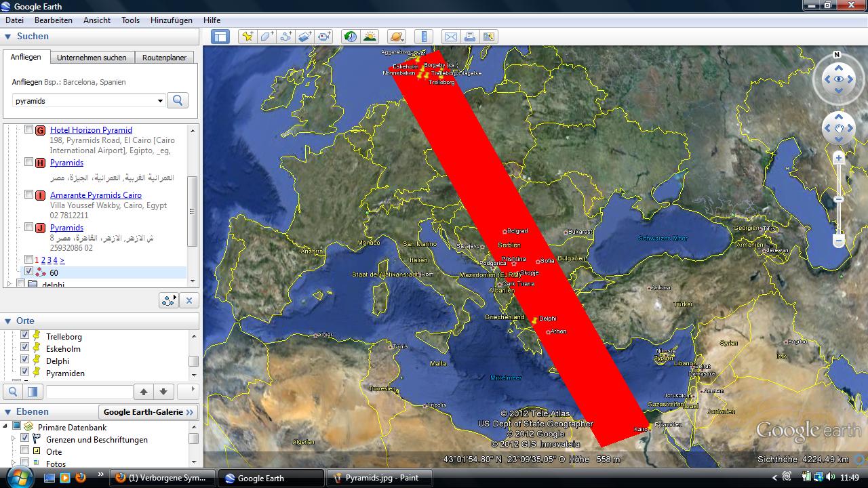
Task: Add a new polygon from the toolbar
Action: [x=267, y=37]
